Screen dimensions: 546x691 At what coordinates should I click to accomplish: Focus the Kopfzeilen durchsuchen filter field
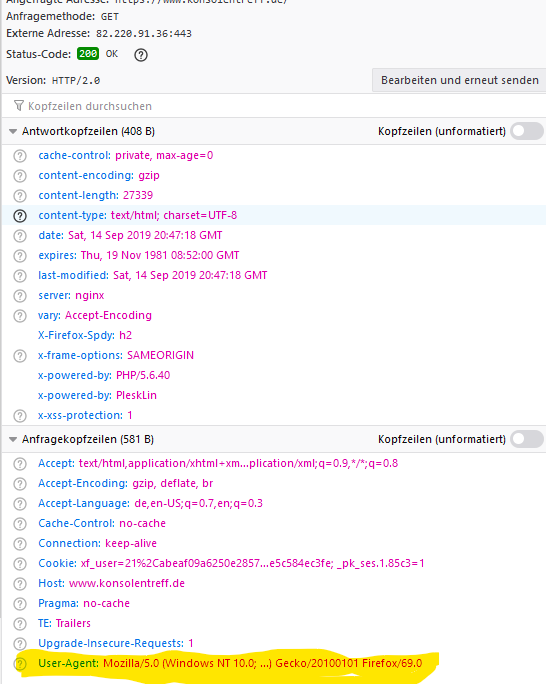(x=273, y=106)
